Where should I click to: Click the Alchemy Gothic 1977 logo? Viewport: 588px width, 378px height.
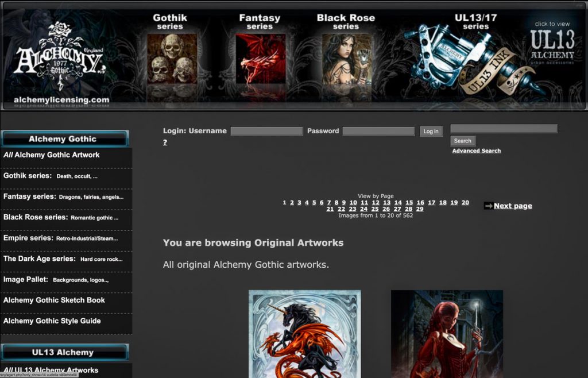click(x=60, y=56)
